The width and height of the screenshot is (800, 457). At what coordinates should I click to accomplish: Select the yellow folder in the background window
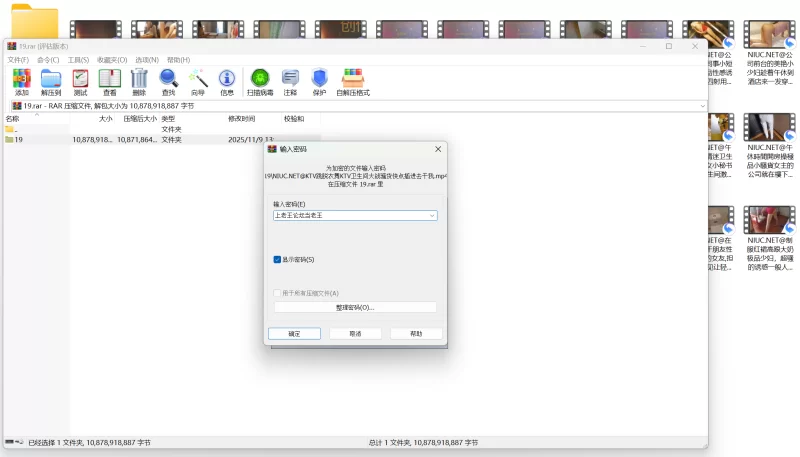point(35,20)
